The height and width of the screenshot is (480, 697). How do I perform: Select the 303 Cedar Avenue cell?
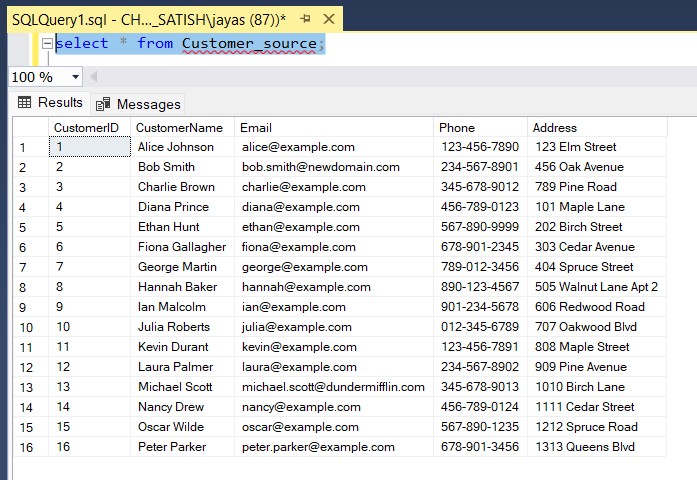coord(597,247)
